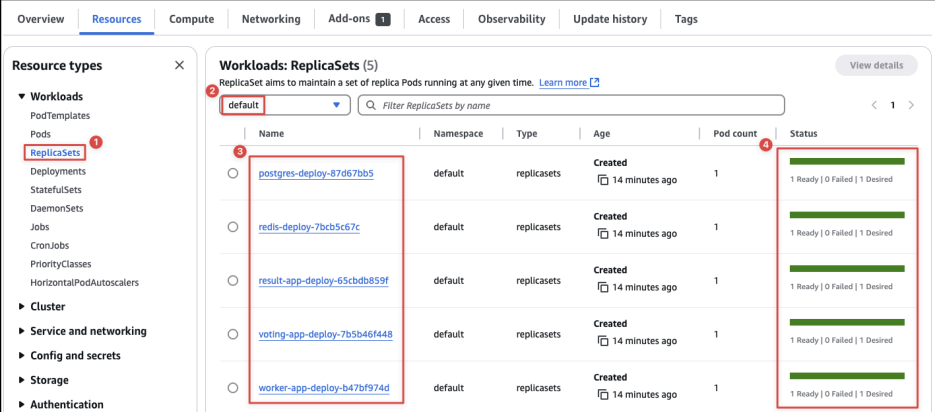Open postgres-deploy-87d67bb5 replica set link
Viewport: 935px width, 412px height.
click(x=316, y=174)
